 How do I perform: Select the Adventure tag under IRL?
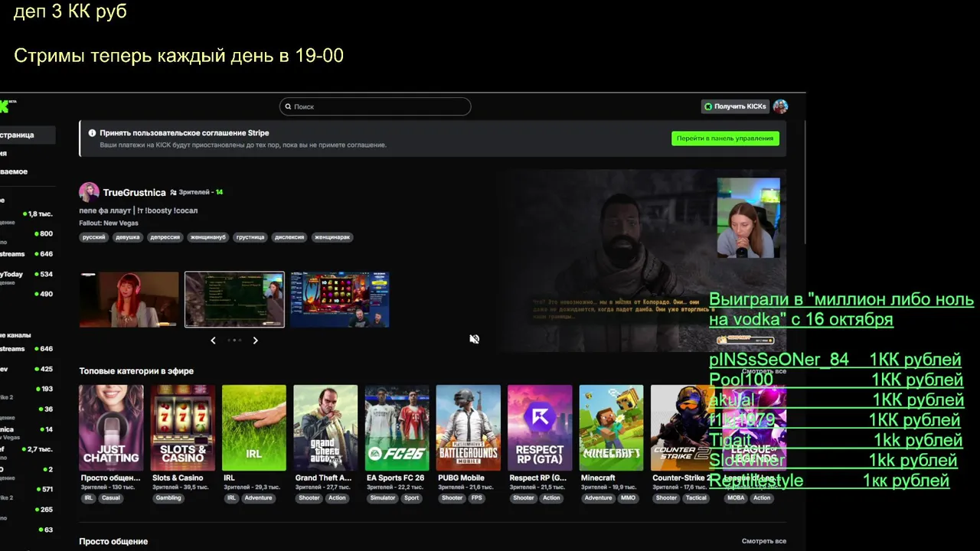[258, 498]
